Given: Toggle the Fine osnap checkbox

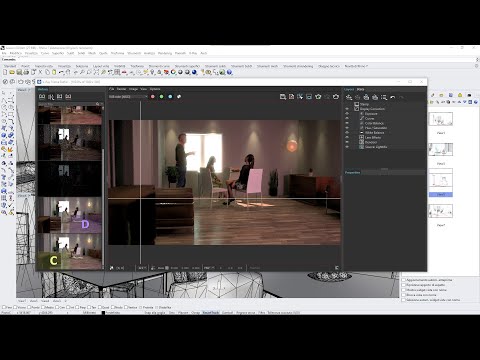Looking at the screenshot, I should click(4, 307).
